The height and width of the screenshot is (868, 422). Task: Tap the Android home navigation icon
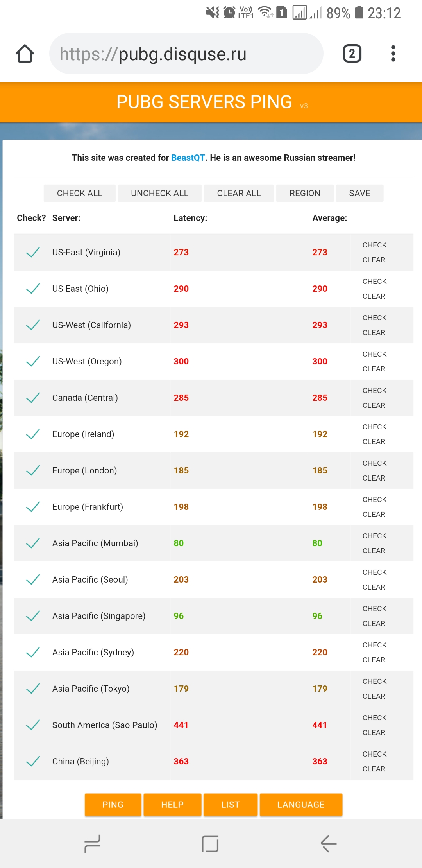point(210,844)
